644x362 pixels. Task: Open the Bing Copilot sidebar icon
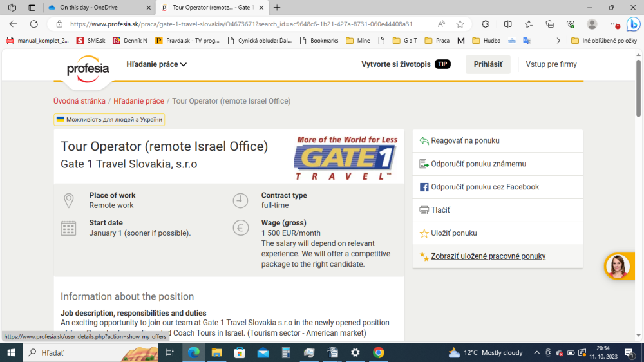coord(634,24)
